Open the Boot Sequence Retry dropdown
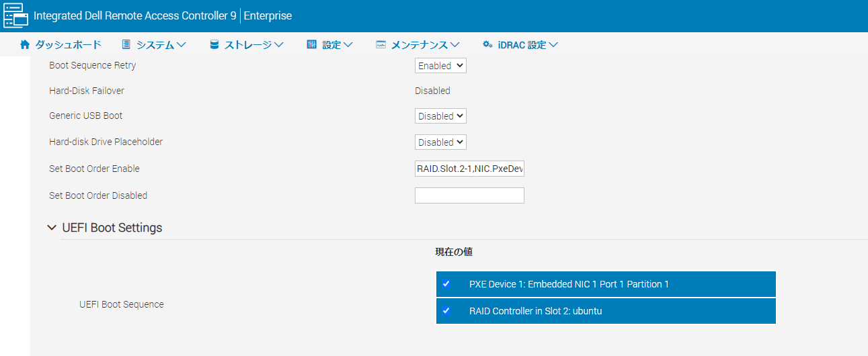868x356 pixels. click(x=440, y=66)
